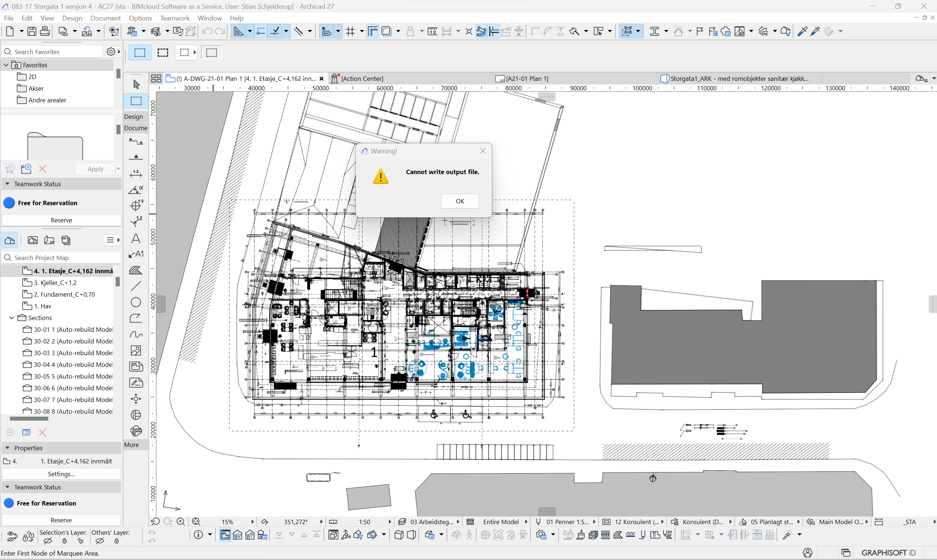Switch to the Action Center tab
The width and height of the screenshot is (937, 560).
pyautogui.click(x=361, y=79)
